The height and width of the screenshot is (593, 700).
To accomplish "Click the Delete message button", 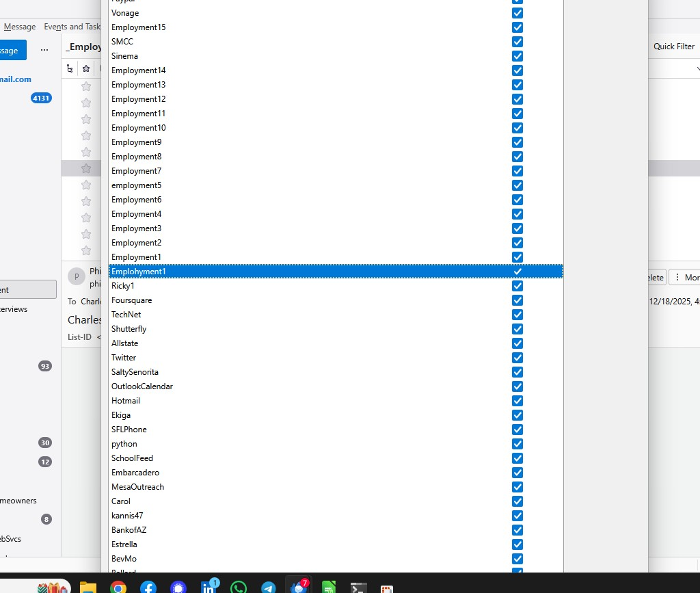I will click(x=657, y=277).
